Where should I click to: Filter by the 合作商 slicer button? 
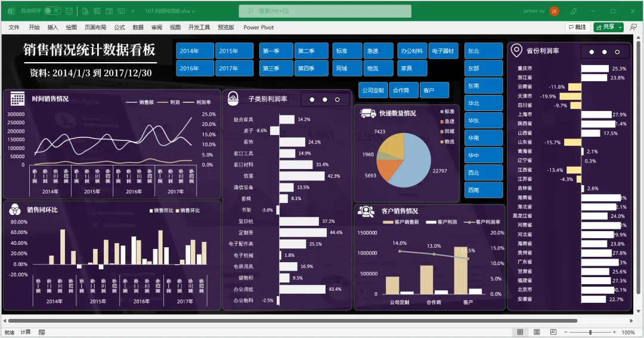pyautogui.click(x=404, y=90)
